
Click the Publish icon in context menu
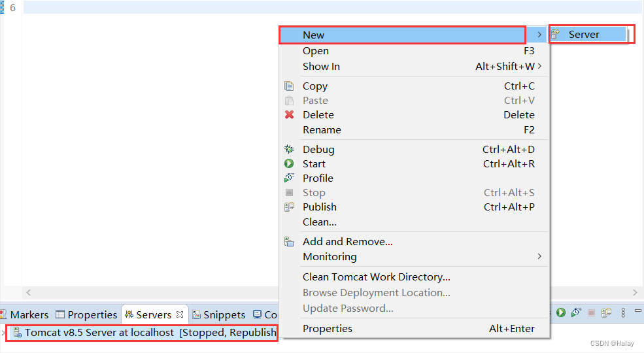point(289,207)
